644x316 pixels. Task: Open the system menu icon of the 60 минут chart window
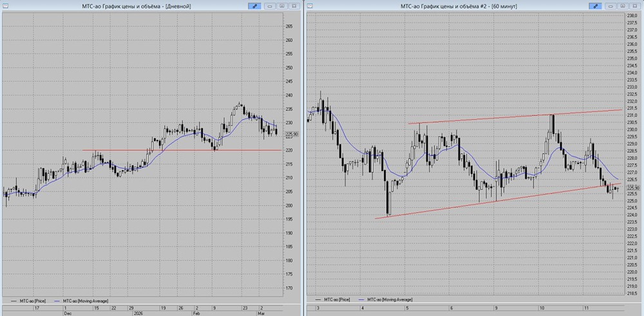point(310,6)
